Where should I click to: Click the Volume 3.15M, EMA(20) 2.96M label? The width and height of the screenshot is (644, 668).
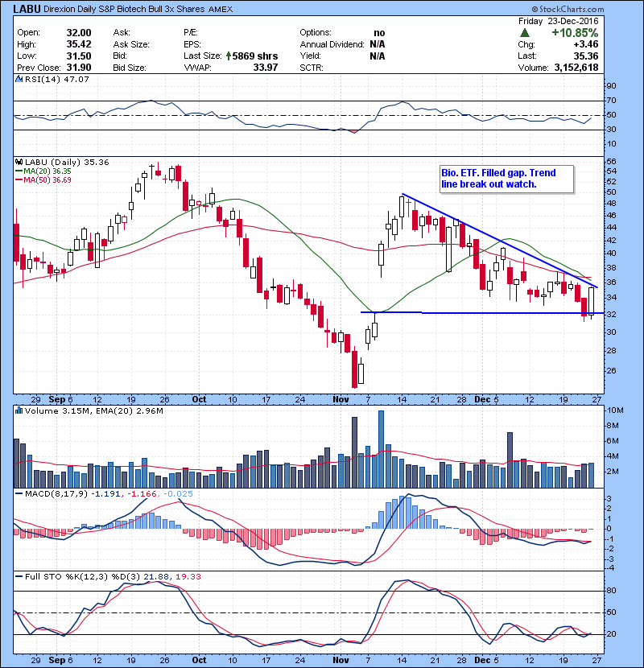click(x=93, y=411)
